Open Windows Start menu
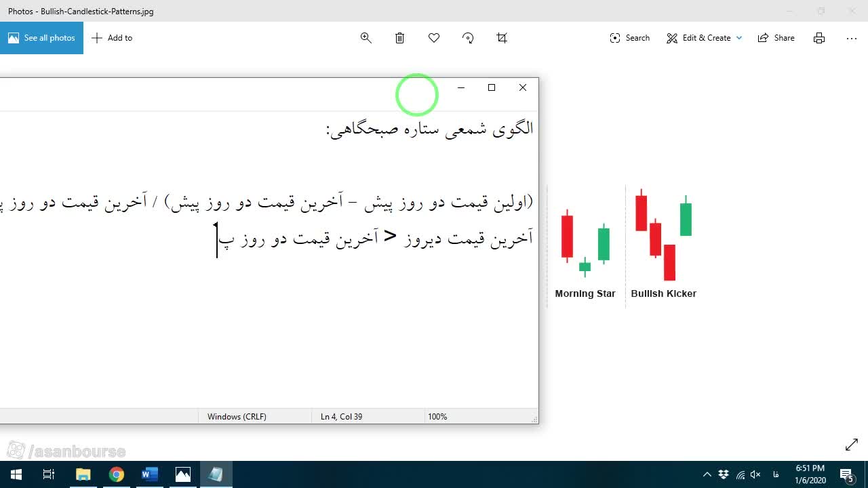 [x=16, y=474]
